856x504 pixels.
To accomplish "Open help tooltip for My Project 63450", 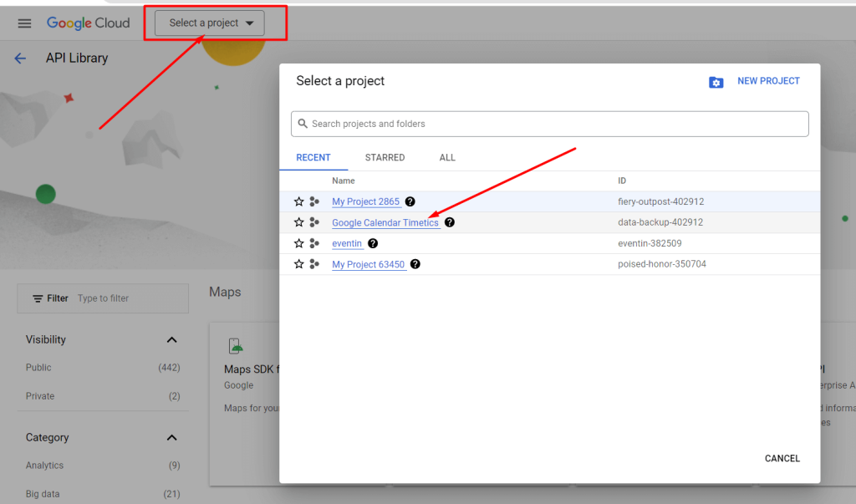I will tap(415, 264).
